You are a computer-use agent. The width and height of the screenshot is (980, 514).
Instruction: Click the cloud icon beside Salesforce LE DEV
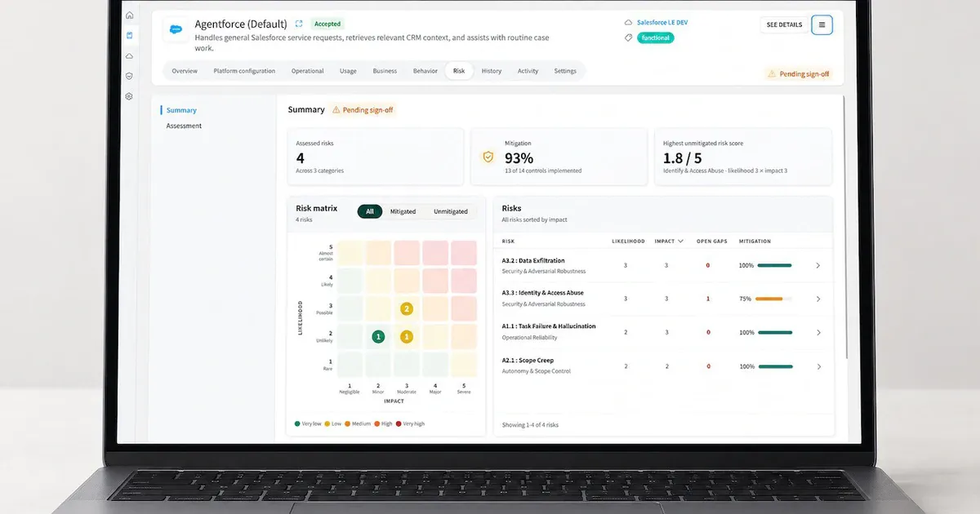point(628,23)
